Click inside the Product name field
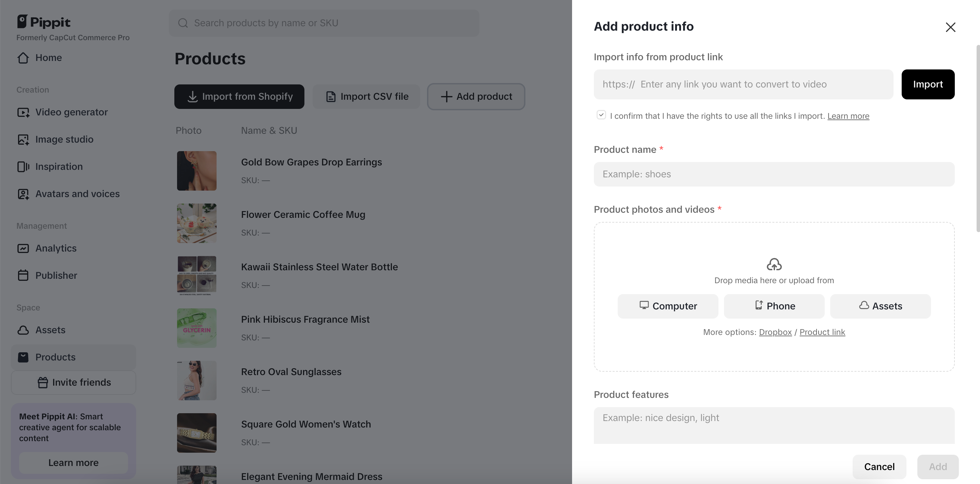Image resolution: width=980 pixels, height=484 pixels. [774, 174]
